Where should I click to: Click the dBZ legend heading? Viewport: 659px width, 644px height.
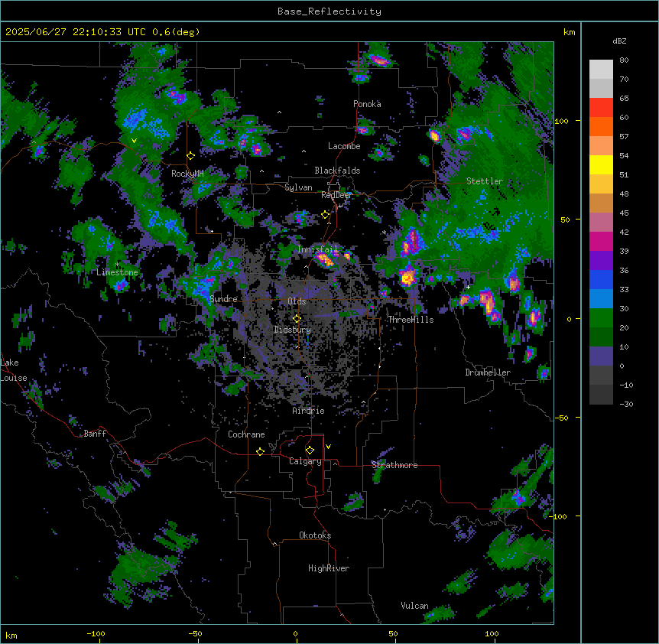pyautogui.click(x=619, y=41)
